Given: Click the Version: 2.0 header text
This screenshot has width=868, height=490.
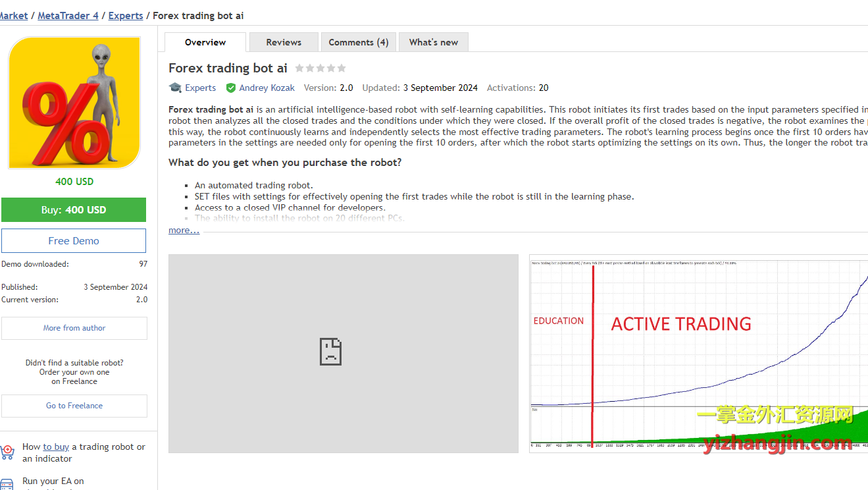Looking at the screenshot, I should (x=328, y=88).
